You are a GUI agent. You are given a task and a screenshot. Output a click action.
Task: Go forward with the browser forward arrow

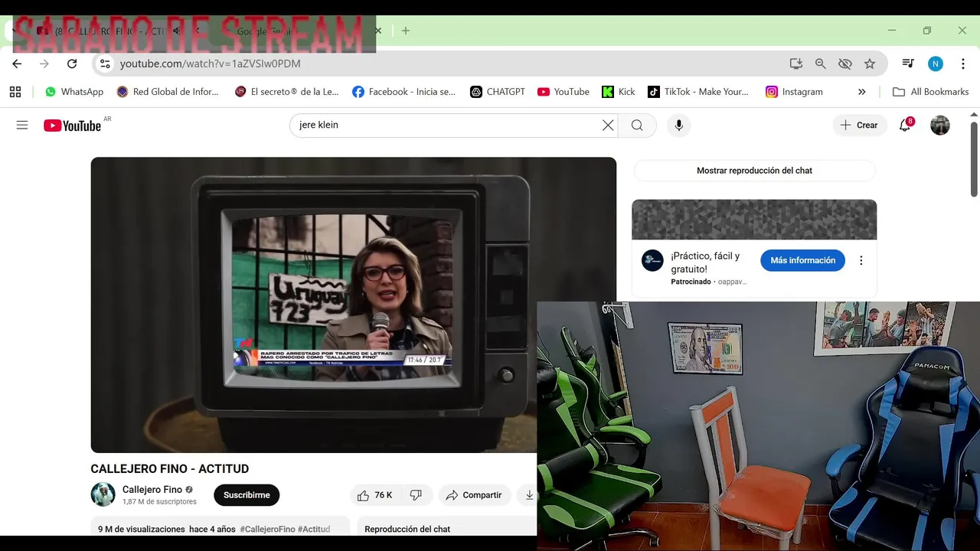point(44,64)
